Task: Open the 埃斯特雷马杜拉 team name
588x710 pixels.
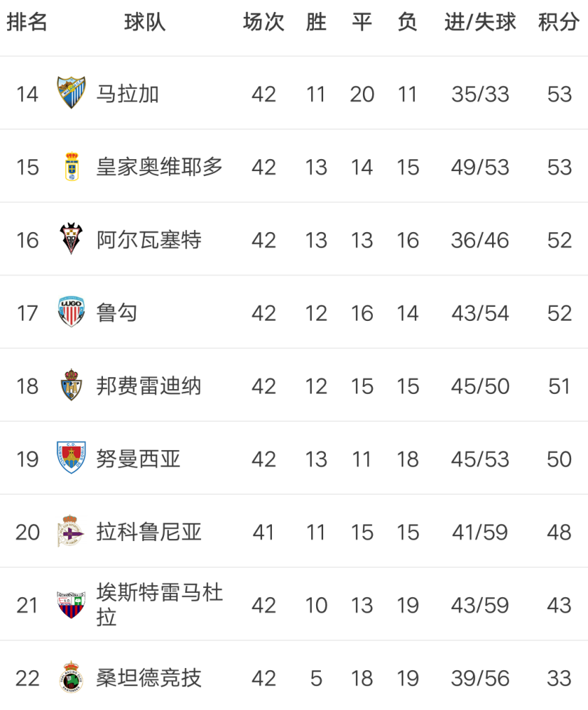Action: [160, 604]
